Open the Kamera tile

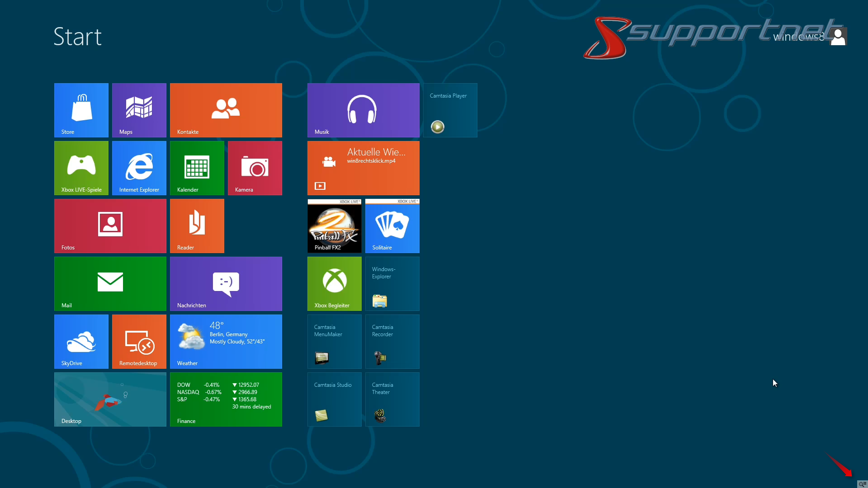click(255, 168)
